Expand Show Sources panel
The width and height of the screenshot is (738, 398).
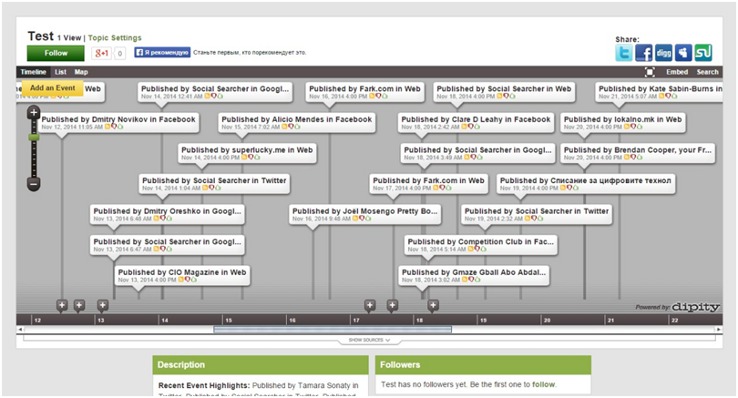point(369,340)
